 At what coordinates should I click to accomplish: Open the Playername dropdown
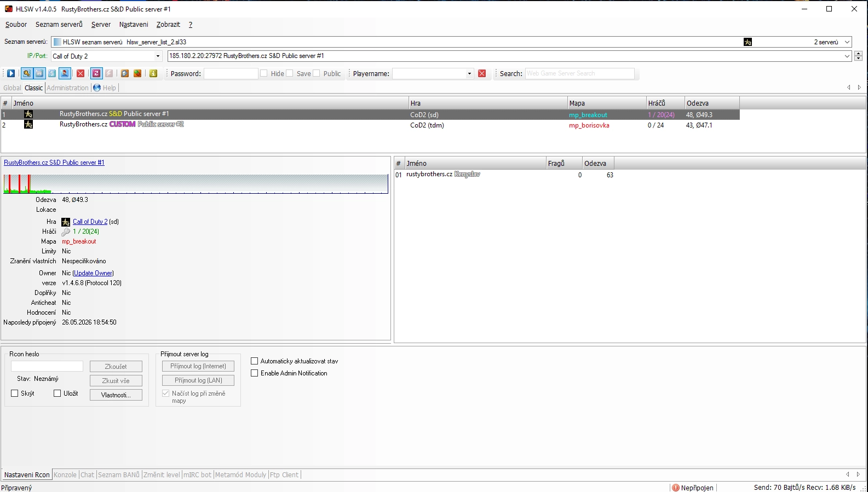point(469,73)
